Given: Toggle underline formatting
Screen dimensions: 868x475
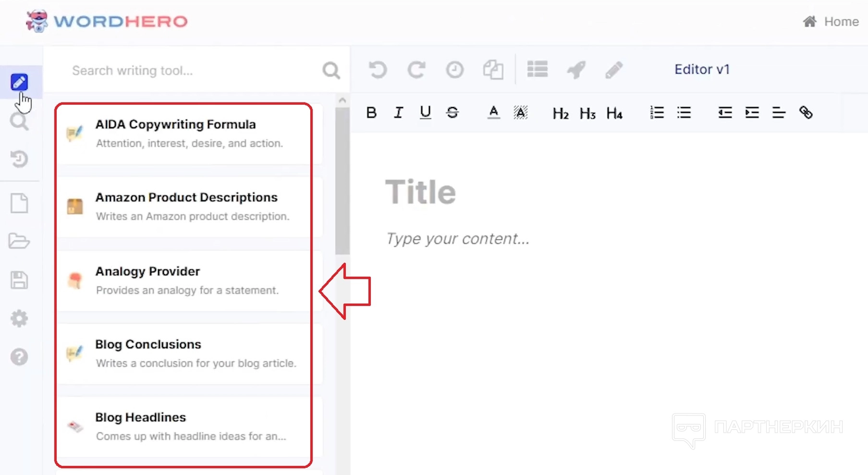Looking at the screenshot, I should tap(425, 112).
